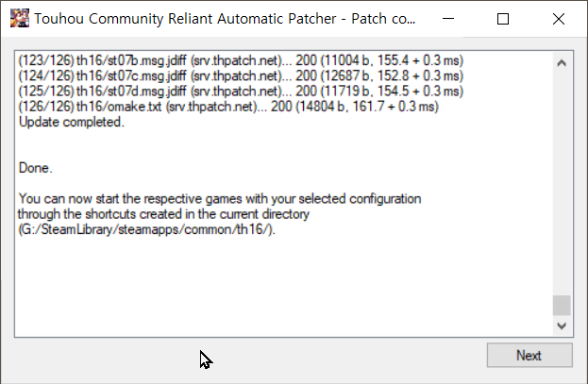
Task: Minimize the patcher window
Action: click(448, 19)
